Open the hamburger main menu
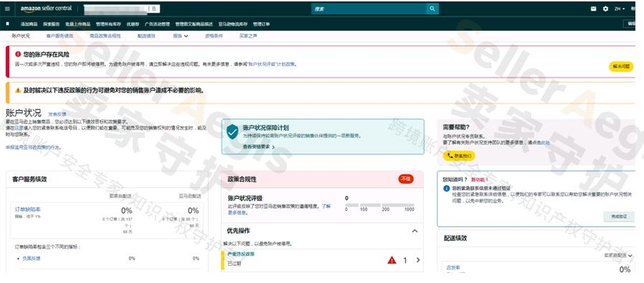 click(x=7, y=9)
